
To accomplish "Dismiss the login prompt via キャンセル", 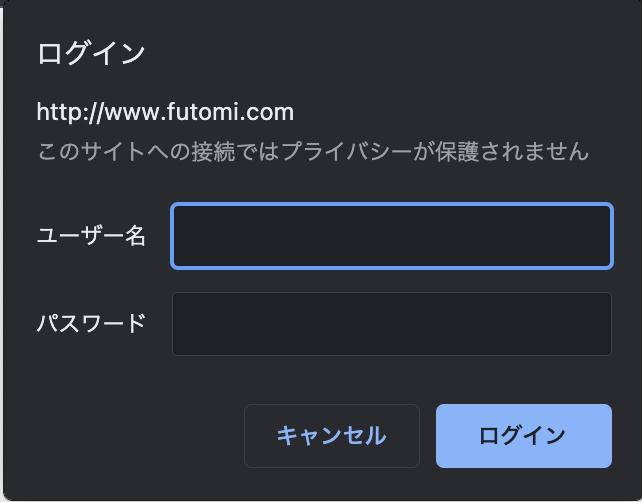I will (332, 436).
